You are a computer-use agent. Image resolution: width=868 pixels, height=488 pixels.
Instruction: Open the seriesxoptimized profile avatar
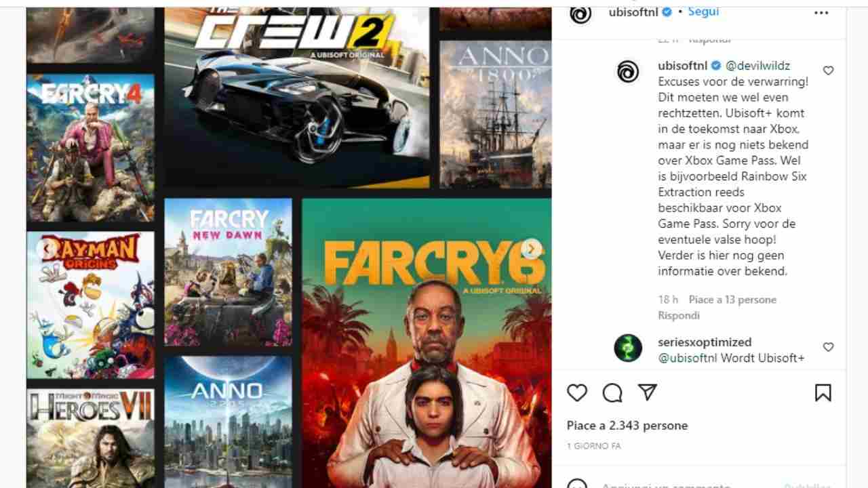(x=628, y=348)
